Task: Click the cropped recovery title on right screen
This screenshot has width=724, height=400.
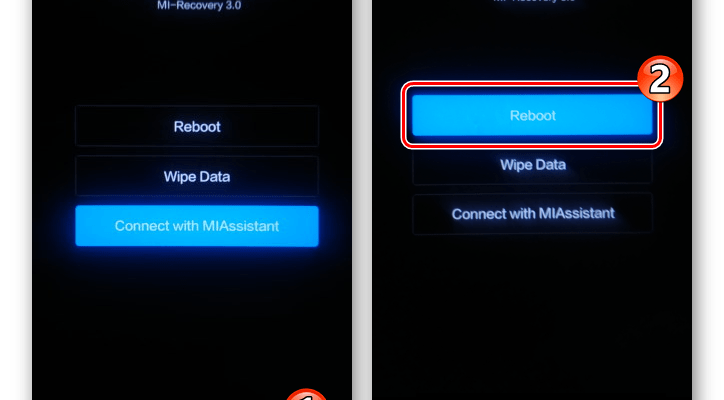Action: click(534, 1)
